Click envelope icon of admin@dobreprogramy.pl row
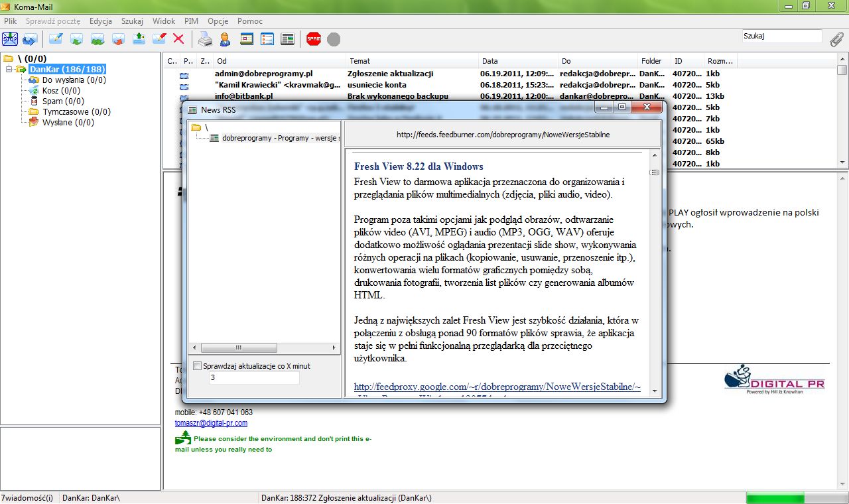The image size is (849, 504). [184, 75]
